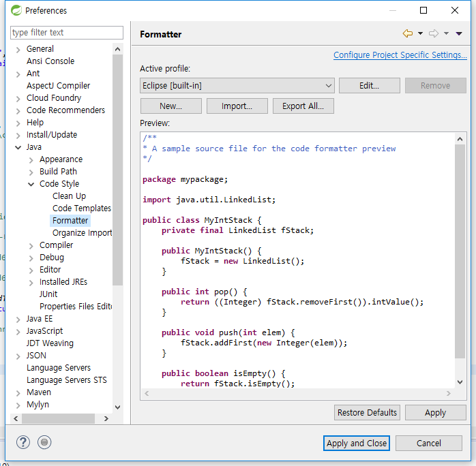Image resolution: width=476 pixels, height=466 pixels.
Task: Click the back navigation arrow icon
Action: pos(407,33)
